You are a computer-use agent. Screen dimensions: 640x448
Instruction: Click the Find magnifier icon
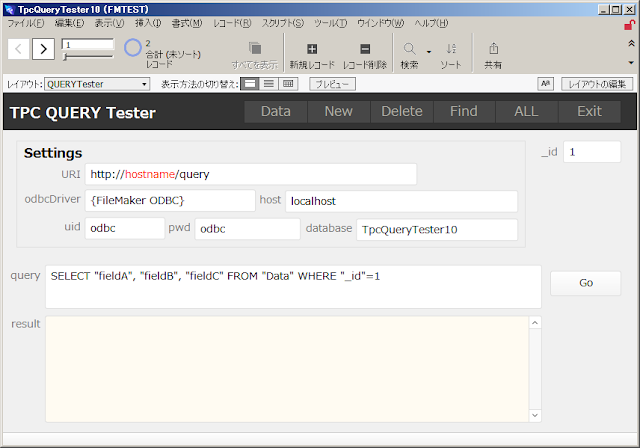(x=409, y=49)
